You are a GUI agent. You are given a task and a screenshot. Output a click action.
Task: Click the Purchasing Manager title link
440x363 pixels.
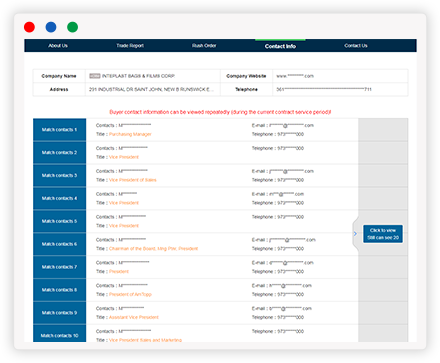[130, 134]
